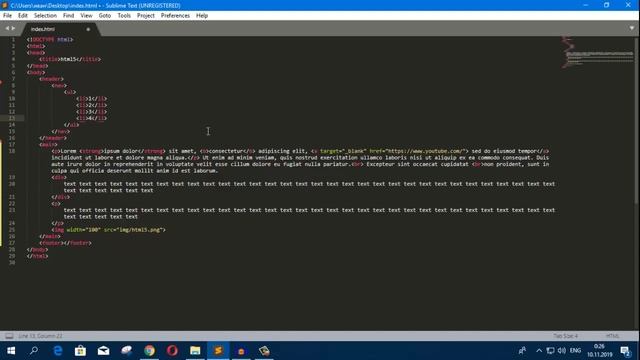The height and width of the screenshot is (360, 640).
Task: Open Windows search magnifier
Action: click(x=34, y=351)
